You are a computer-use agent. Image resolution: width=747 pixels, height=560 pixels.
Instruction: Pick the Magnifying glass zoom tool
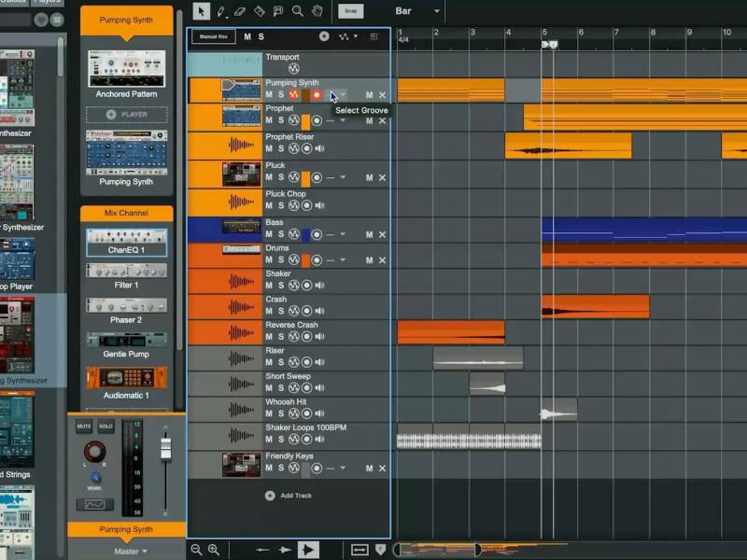pos(297,11)
